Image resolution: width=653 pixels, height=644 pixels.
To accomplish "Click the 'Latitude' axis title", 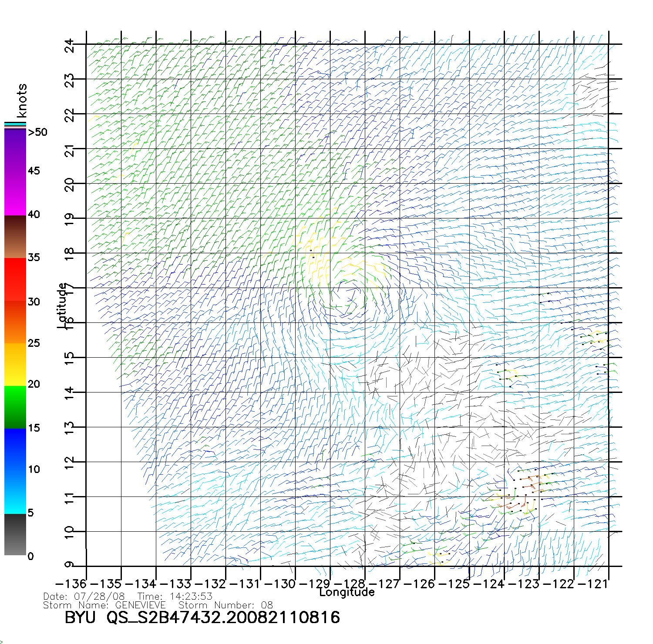I will point(62,305).
